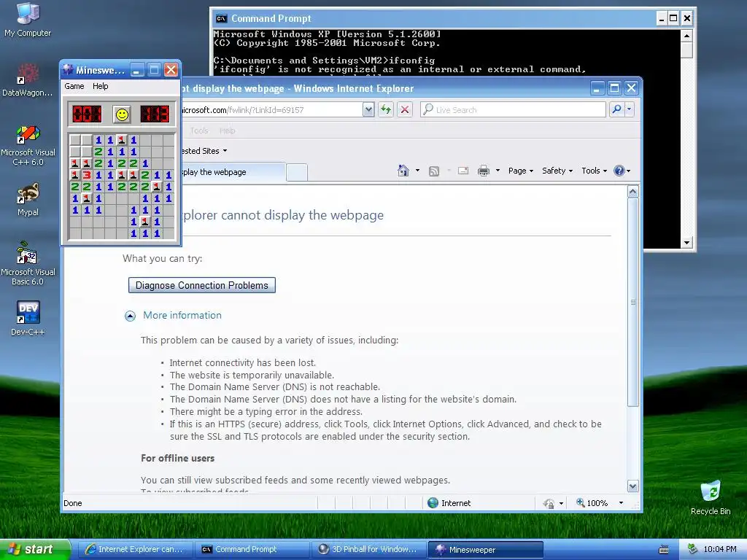Click the IE Help question mark icon

619,171
